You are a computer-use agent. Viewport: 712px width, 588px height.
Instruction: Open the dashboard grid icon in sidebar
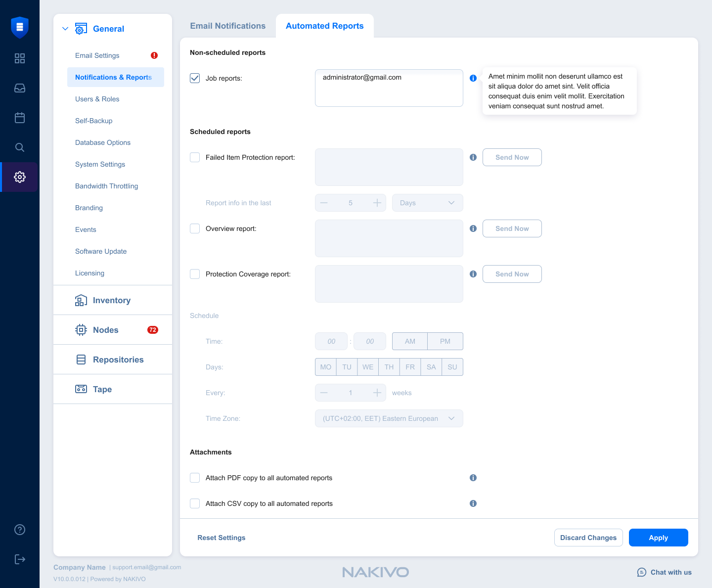[x=20, y=58]
